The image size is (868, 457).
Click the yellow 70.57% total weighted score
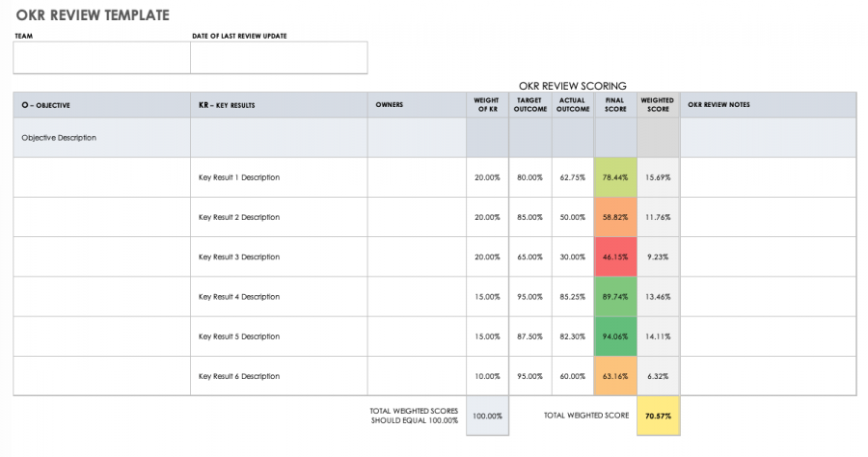[x=658, y=416]
